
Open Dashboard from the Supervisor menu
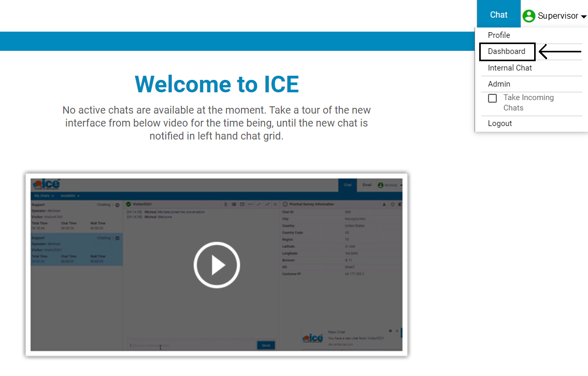click(506, 51)
